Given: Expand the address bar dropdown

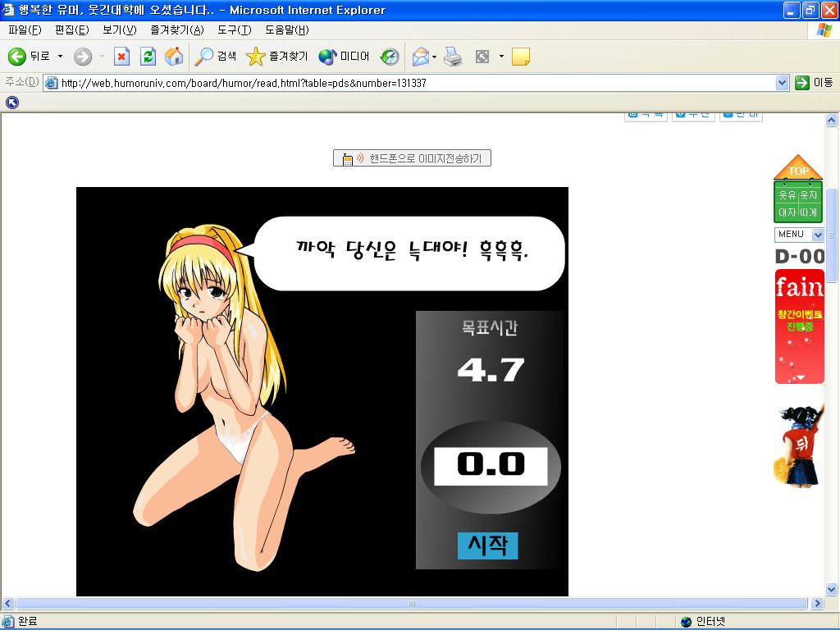Looking at the screenshot, I should click(782, 83).
